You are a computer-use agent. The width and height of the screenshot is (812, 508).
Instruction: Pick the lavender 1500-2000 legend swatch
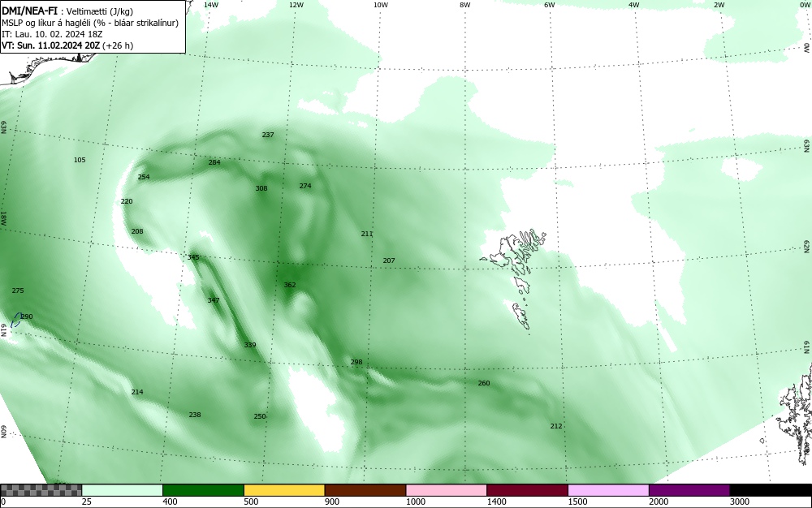pyautogui.click(x=608, y=490)
